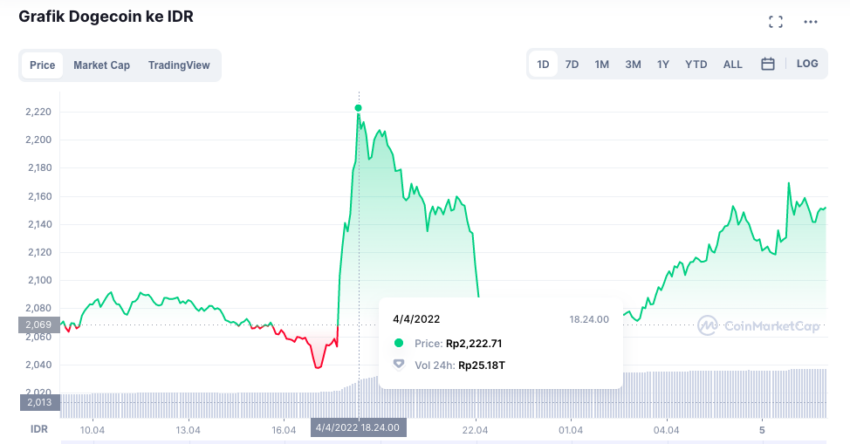The height and width of the screenshot is (444, 850).
Task: Click the green price dot in tooltip
Action: coord(398,343)
